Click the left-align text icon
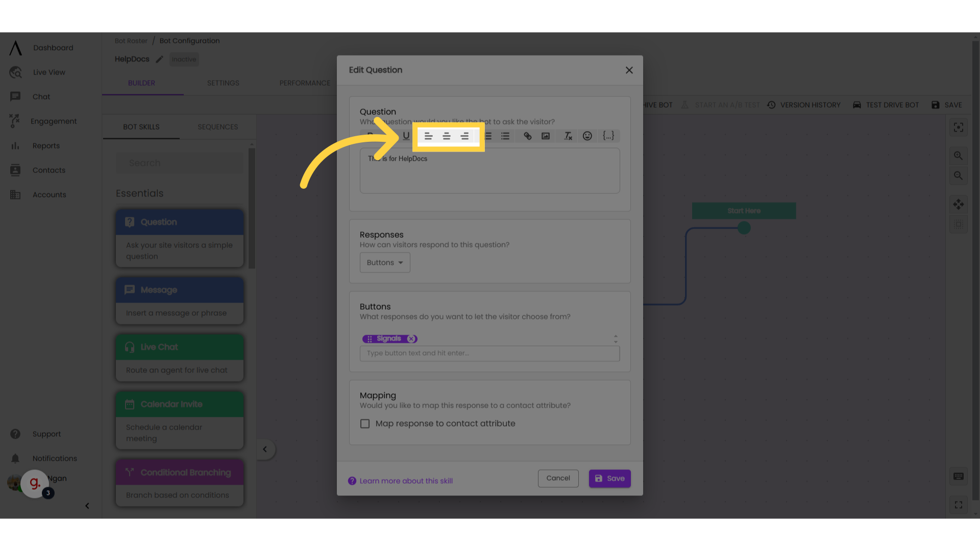This screenshot has height=551, width=980. (x=428, y=136)
